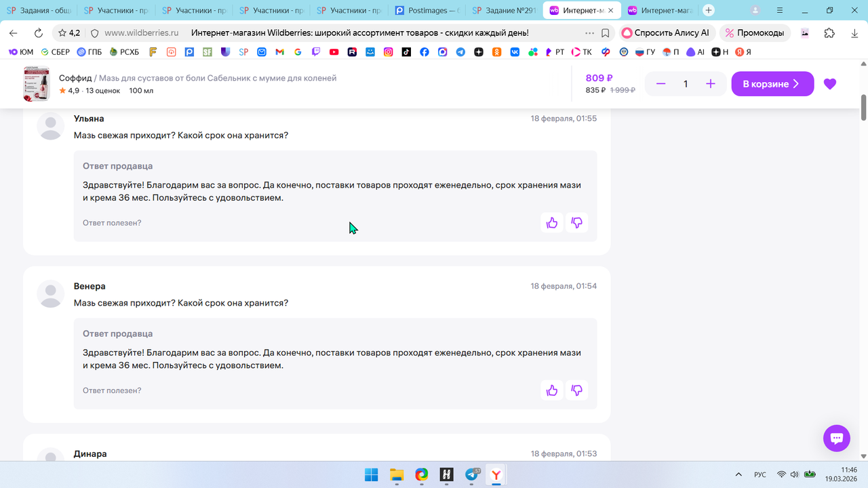This screenshot has width=868, height=488.
Task: Open the Промокоды button
Action: click(x=755, y=33)
